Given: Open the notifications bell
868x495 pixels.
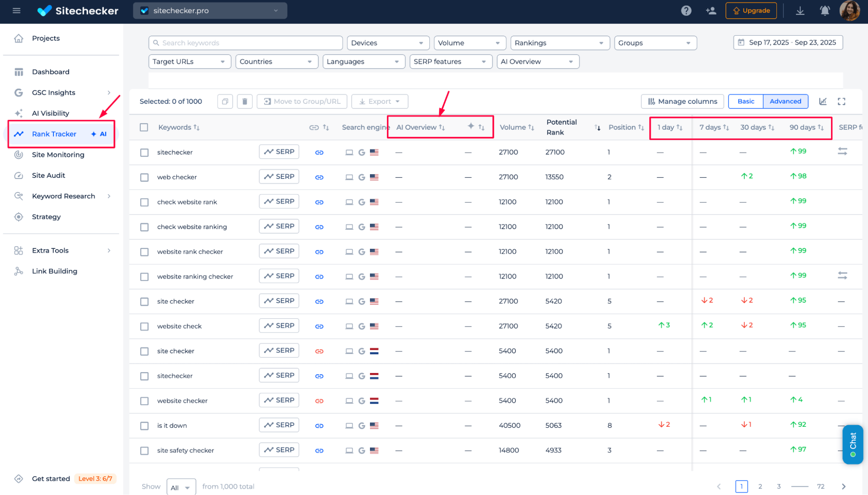Looking at the screenshot, I should (x=825, y=10).
